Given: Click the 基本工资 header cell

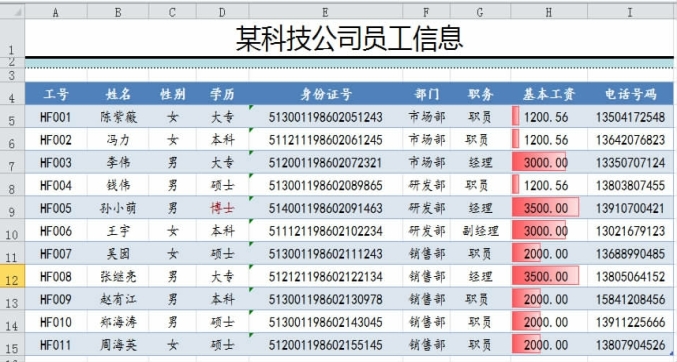Looking at the screenshot, I should tap(549, 94).
